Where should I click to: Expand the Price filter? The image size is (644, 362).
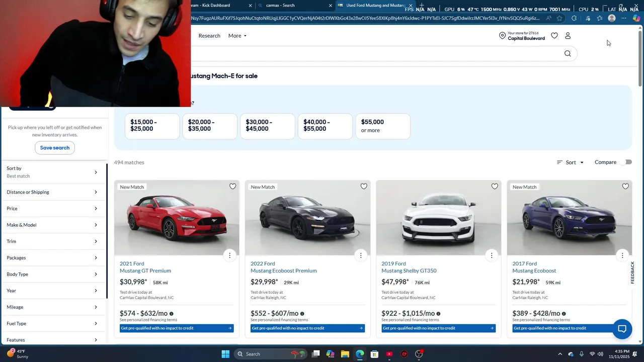coord(52,209)
